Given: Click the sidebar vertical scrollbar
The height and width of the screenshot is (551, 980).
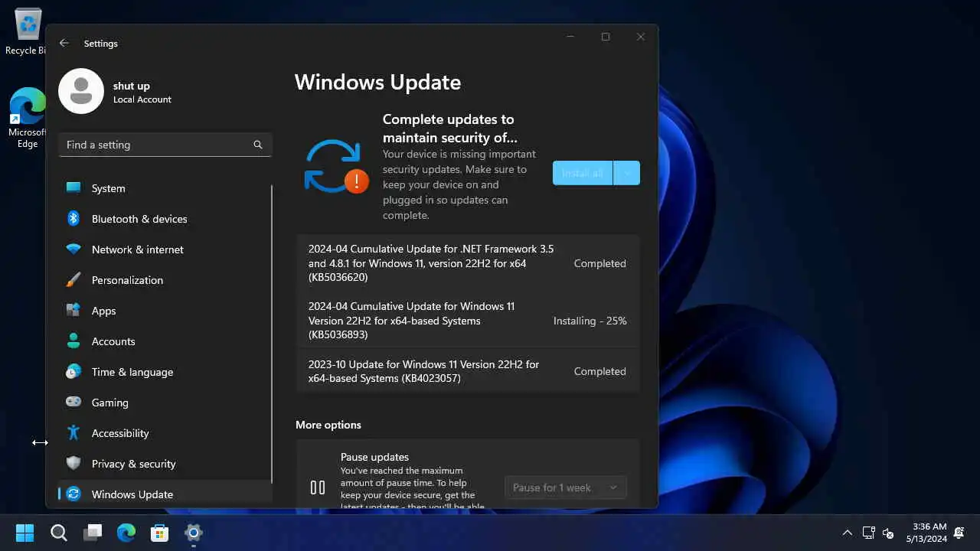Looking at the screenshot, I should coord(272,333).
